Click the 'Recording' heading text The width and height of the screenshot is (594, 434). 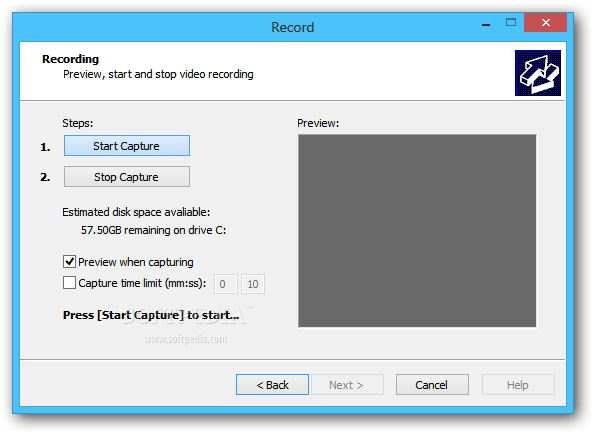[70, 59]
